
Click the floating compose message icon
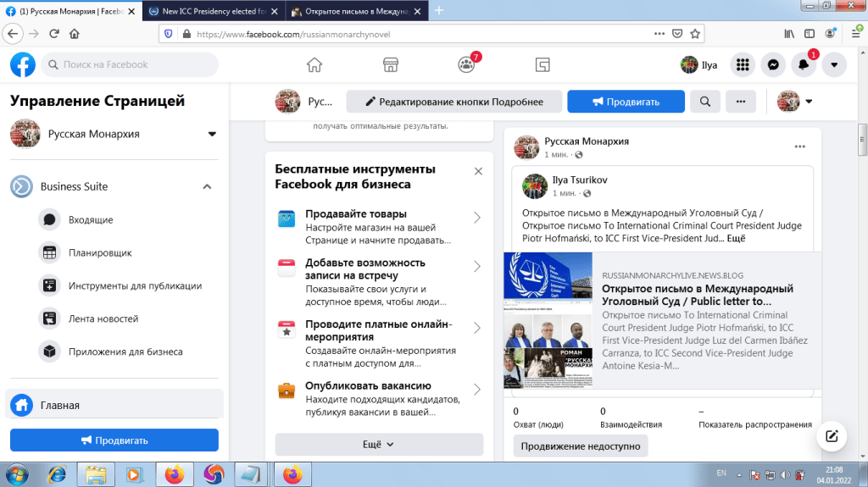[832, 436]
